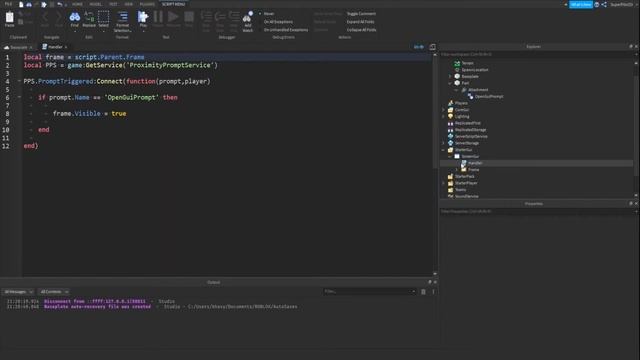Screen dimensions: 640x360
Task: Open the All Contexts dropdown in Output
Action: click(54, 292)
